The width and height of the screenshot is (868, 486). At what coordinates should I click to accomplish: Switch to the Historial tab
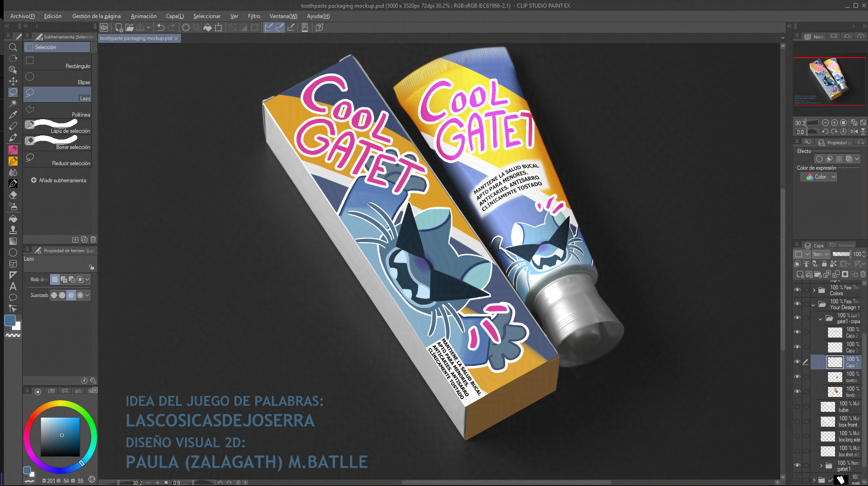[842, 245]
